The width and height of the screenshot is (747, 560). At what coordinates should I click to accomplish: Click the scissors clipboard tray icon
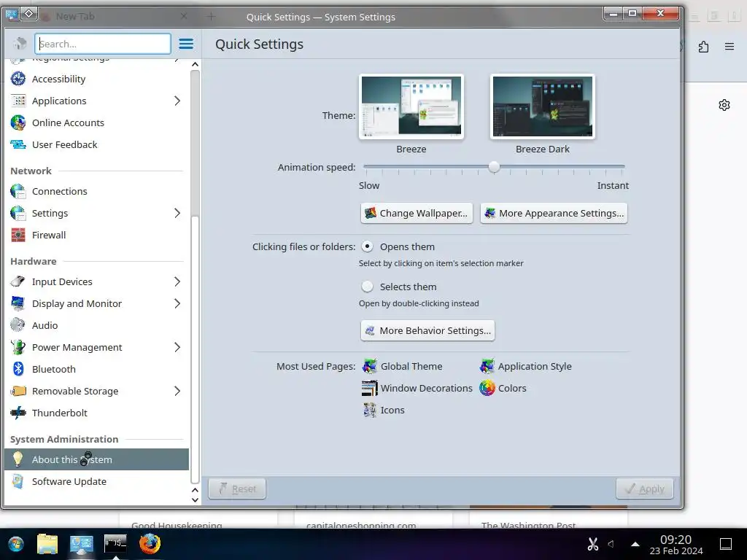[x=592, y=544]
